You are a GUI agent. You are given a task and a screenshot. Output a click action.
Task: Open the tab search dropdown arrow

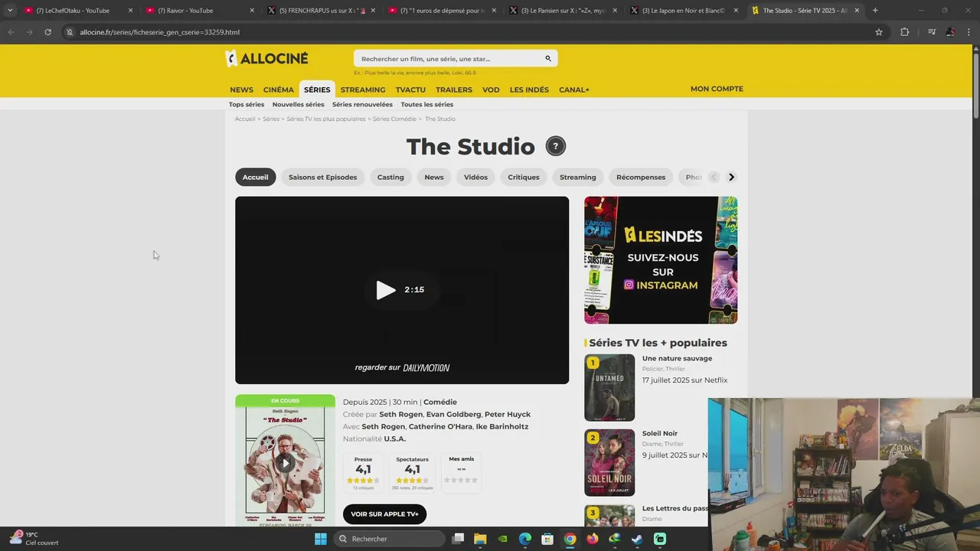tap(9, 11)
